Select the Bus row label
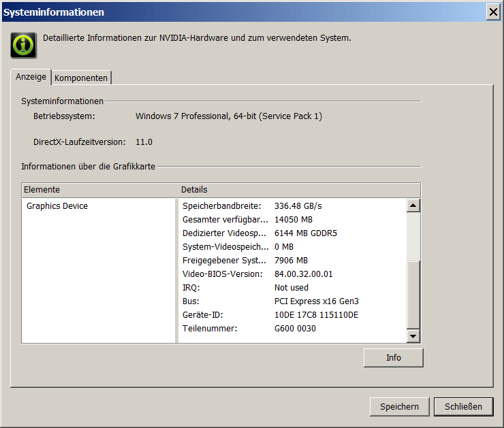The height and width of the screenshot is (428, 504). [191, 301]
